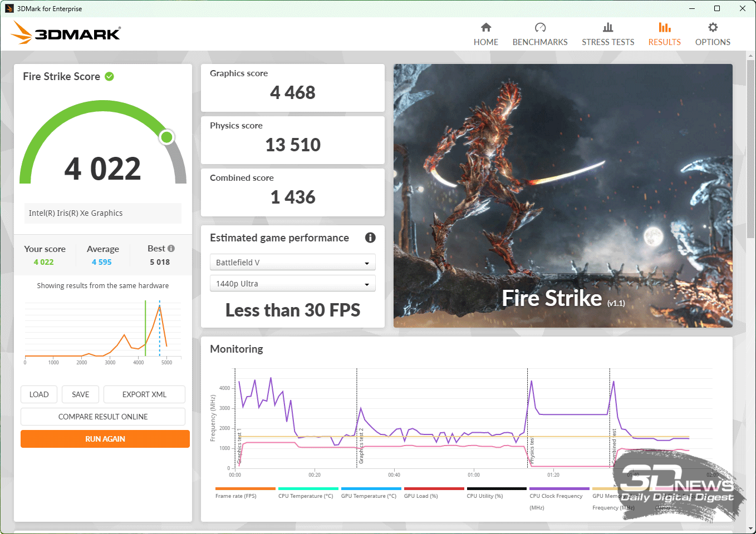Click the Fire Strike Score title

coord(62,76)
